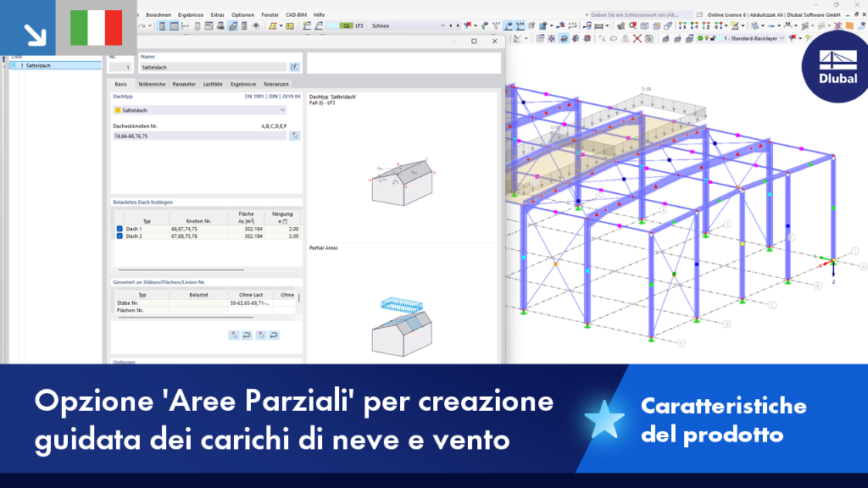The width and height of the screenshot is (868, 488).
Task: Go to next load case with right arrow
Action: 458,25
